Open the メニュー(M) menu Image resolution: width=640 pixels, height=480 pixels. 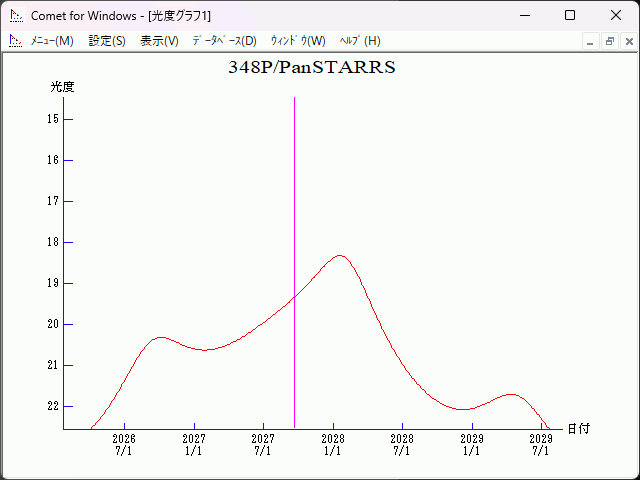pyautogui.click(x=52, y=41)
